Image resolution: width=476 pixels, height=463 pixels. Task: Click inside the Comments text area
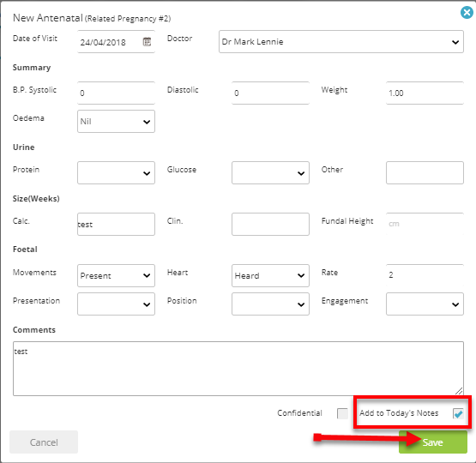click(x=238, y=369)
